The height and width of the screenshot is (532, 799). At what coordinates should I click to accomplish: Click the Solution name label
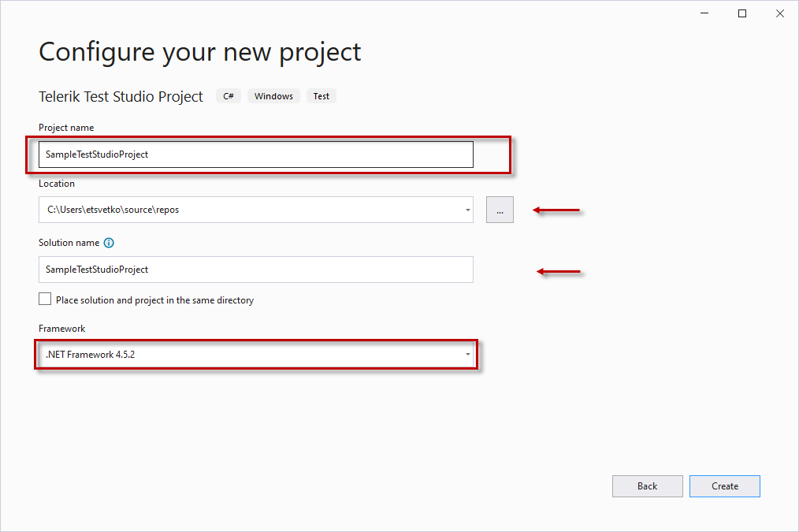[69, 243]
